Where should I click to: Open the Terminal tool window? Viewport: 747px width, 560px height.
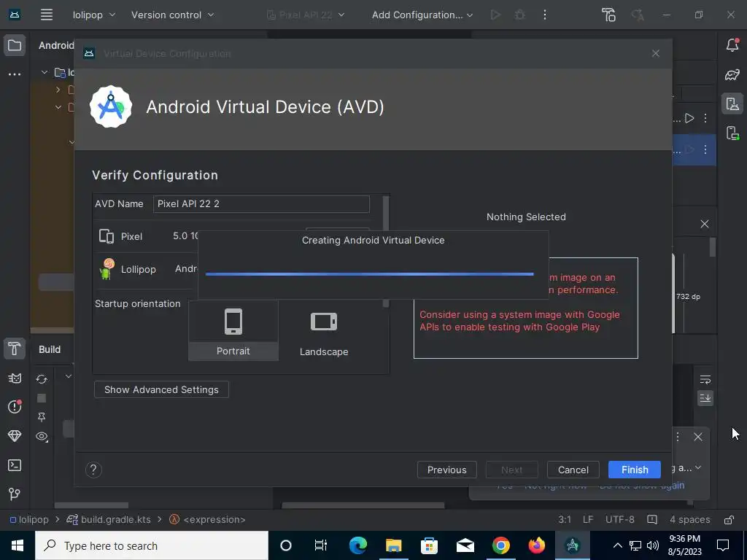(x=15, y=464)
